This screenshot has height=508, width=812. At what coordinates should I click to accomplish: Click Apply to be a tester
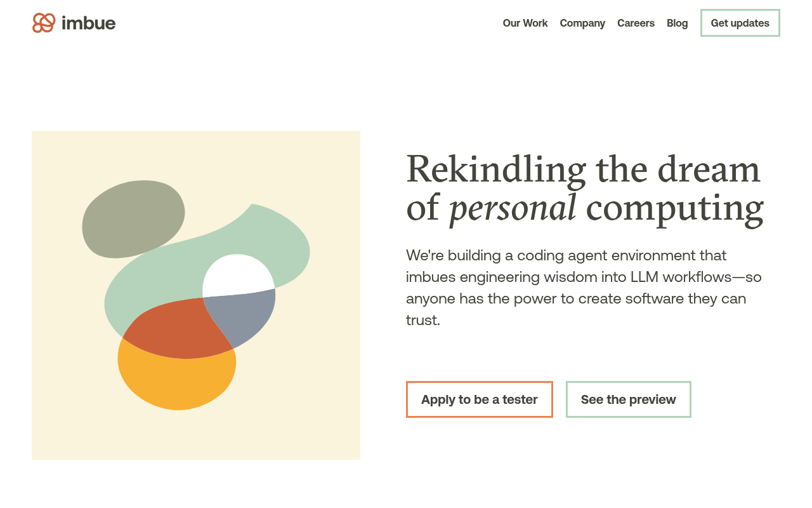pos(479,399)
